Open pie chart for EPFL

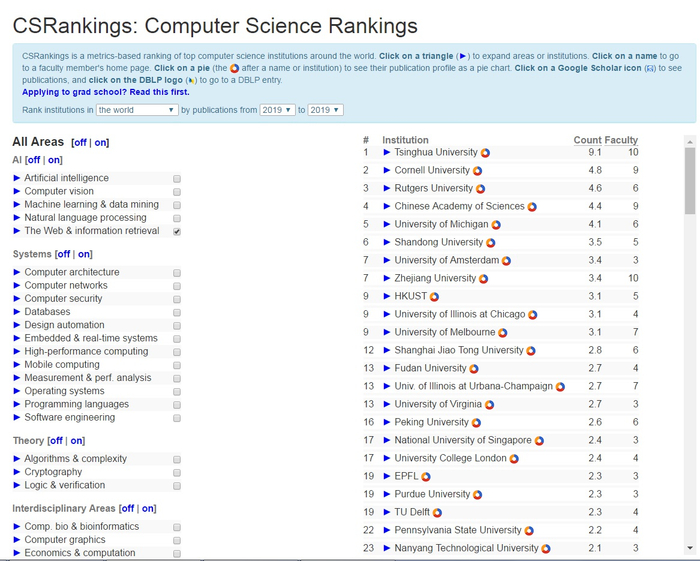click(x=426, y=477)
